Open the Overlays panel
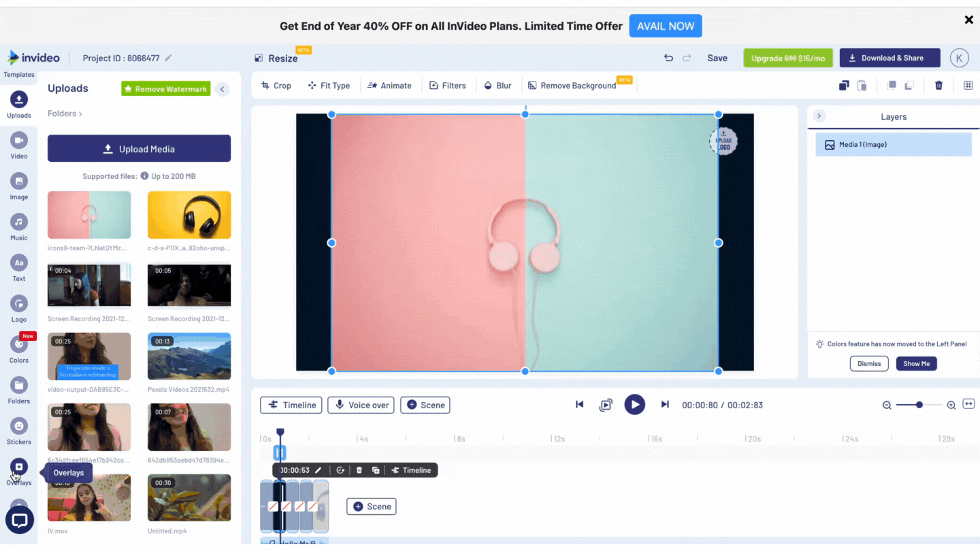Viewport: 980px width, 551px height. click(x=19, y=467)
